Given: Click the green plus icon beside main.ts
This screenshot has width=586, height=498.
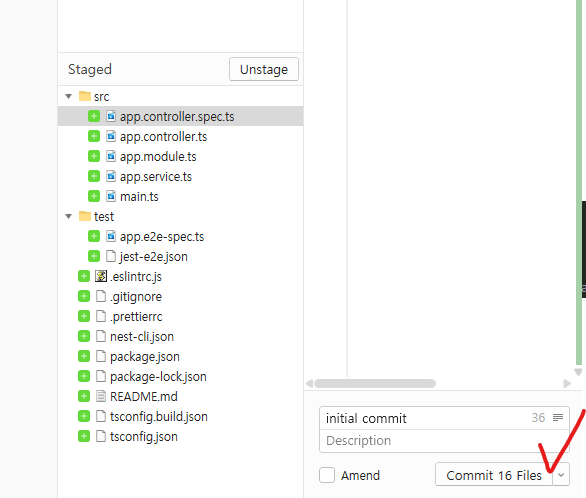Looking at the screenshot, I should (x=94, y=196).
